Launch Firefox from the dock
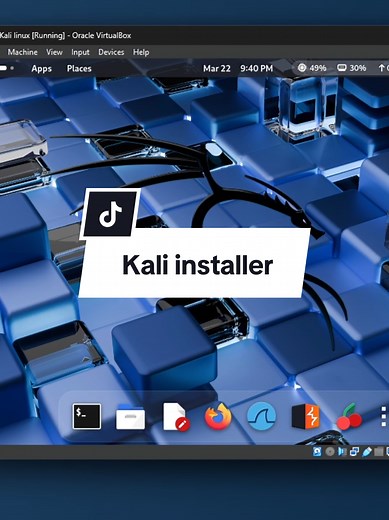The height and width of the screenshot is (520, 389). pyautogui.click(x=218, y=416)
